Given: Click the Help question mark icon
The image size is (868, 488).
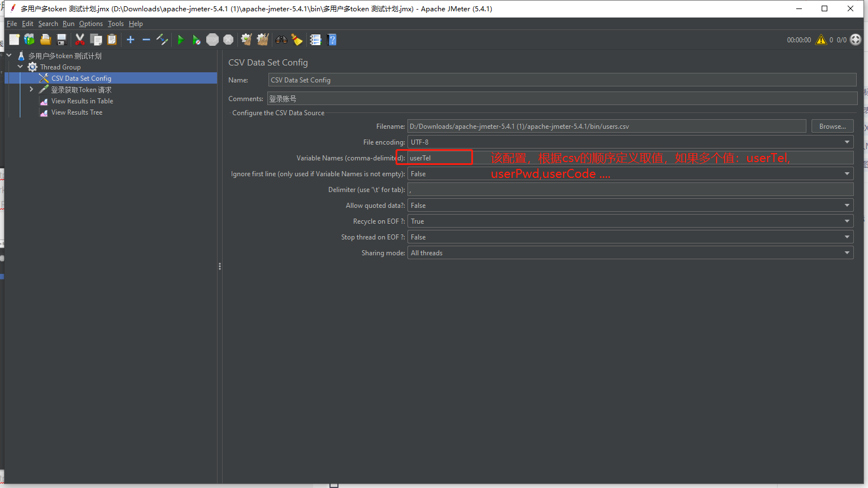Looking at the screenshot, I should (x=332, y=40).
